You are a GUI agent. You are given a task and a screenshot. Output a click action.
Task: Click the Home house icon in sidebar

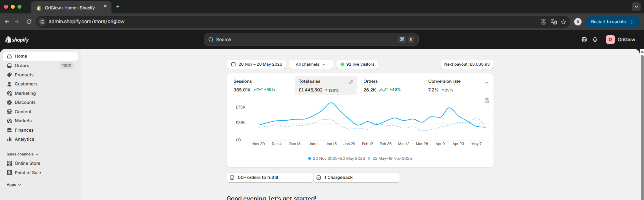pos(9,56)
